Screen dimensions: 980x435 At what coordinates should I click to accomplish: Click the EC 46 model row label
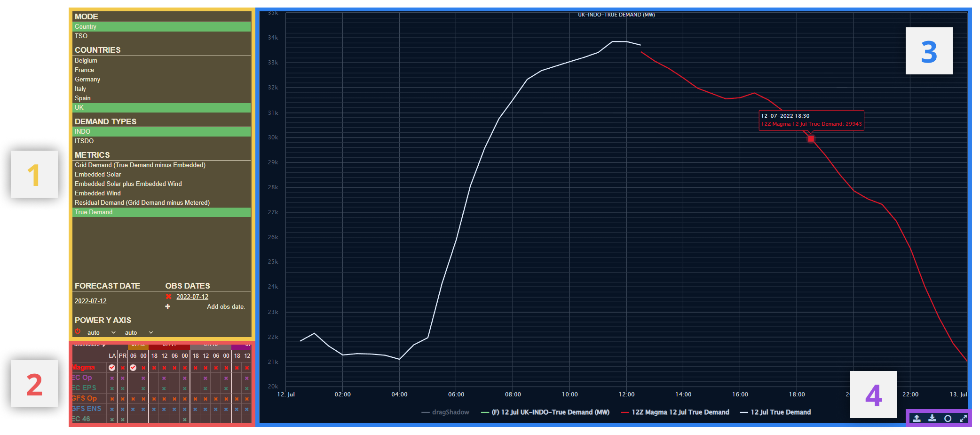(x=81, y=419)
